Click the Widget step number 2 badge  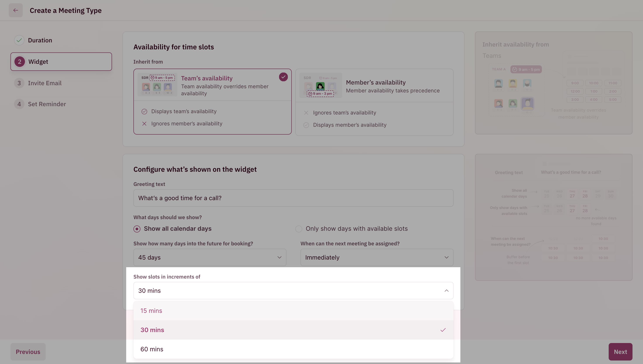tap(19, 62)
